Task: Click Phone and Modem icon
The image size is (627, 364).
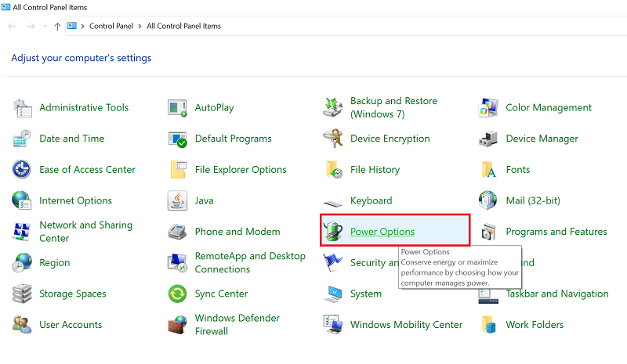Action: 177,232
